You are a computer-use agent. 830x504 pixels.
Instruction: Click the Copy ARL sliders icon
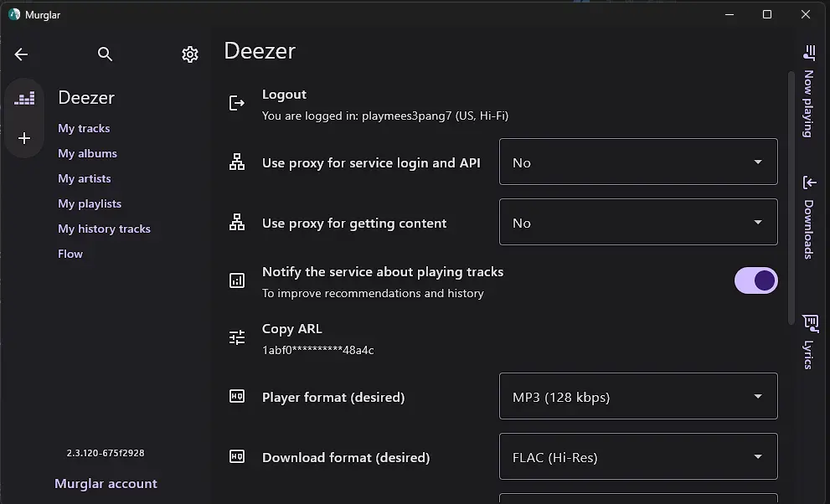pos(237,337)
